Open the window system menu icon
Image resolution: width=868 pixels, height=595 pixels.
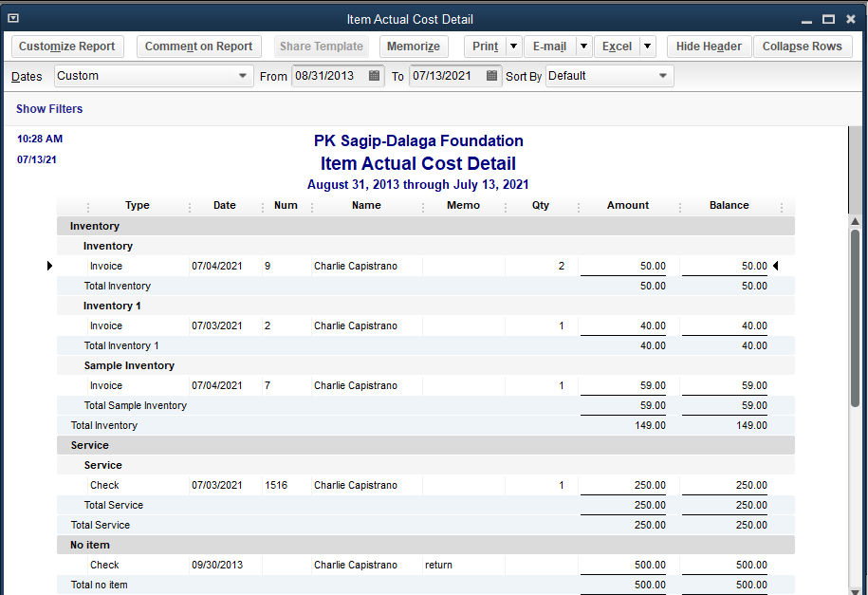tap(13, 18)
